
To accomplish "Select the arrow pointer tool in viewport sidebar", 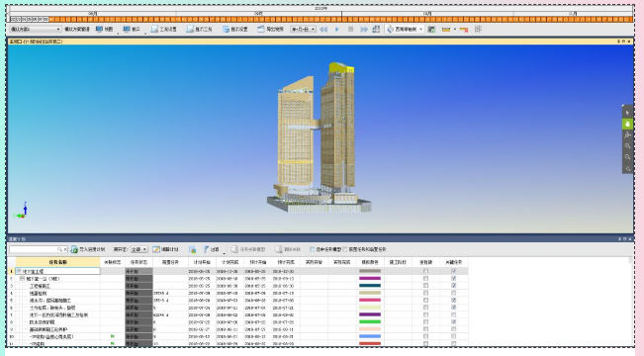I will (627, 113).
